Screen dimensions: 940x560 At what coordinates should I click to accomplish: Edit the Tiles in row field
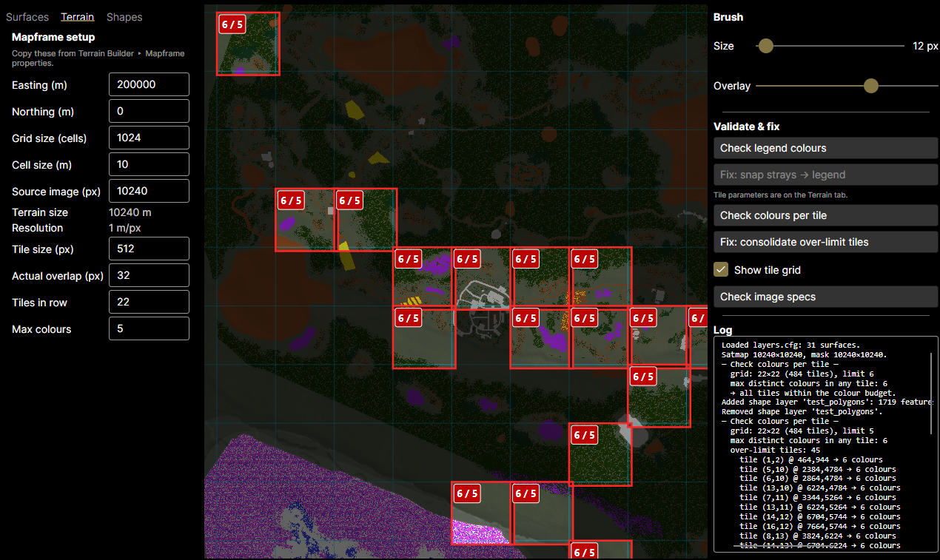[149, 302]
